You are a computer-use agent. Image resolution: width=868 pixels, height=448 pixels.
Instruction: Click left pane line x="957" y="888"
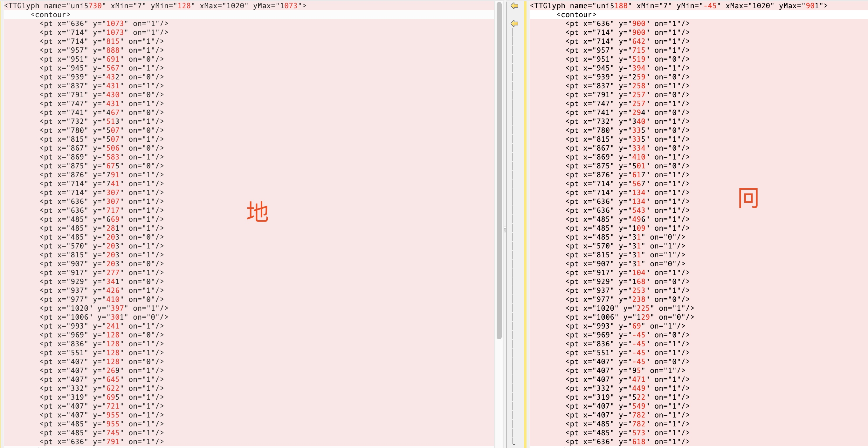point(101,50)
